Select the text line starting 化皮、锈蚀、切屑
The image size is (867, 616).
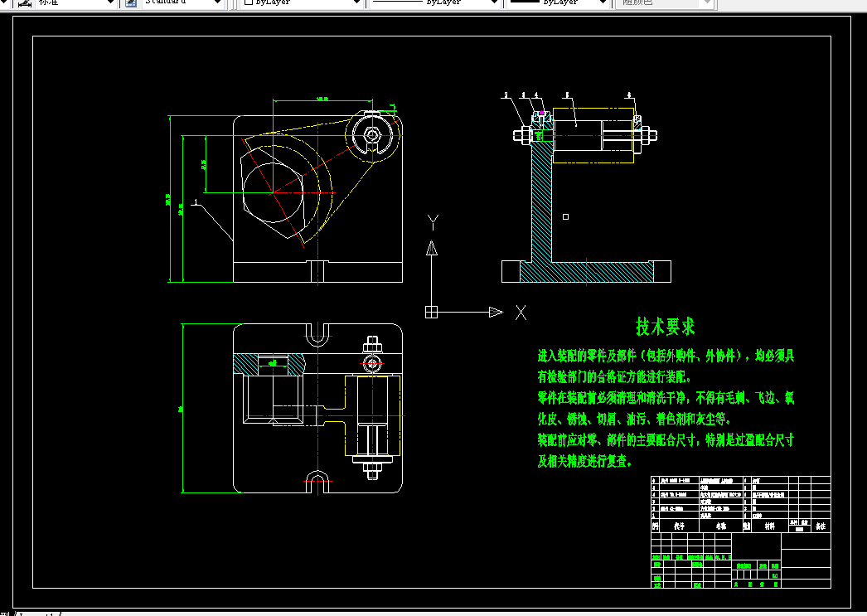(635, 419)
